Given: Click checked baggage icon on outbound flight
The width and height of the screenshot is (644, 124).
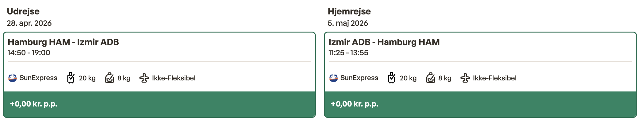Looking at the screenshot, I should 71,78.
